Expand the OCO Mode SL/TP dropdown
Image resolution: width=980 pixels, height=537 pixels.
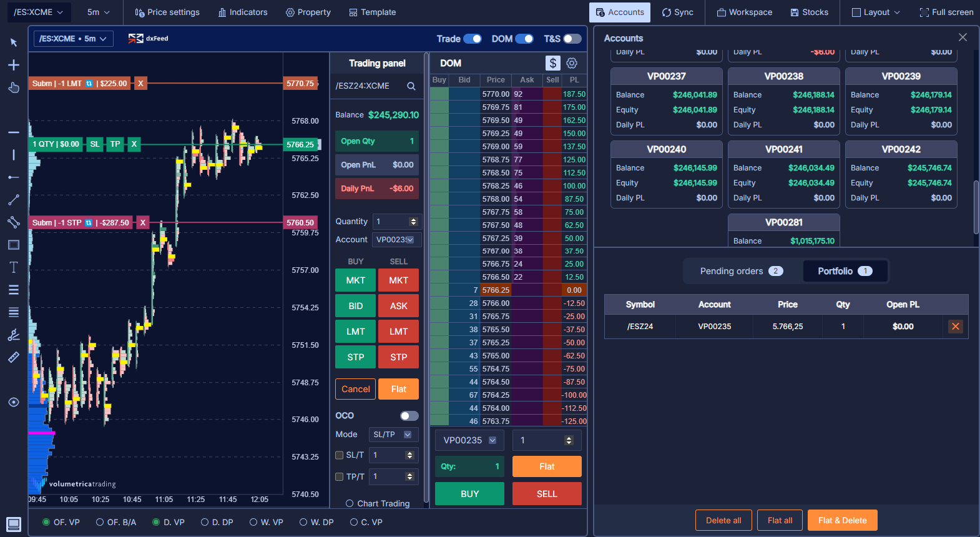coord(393,435)
